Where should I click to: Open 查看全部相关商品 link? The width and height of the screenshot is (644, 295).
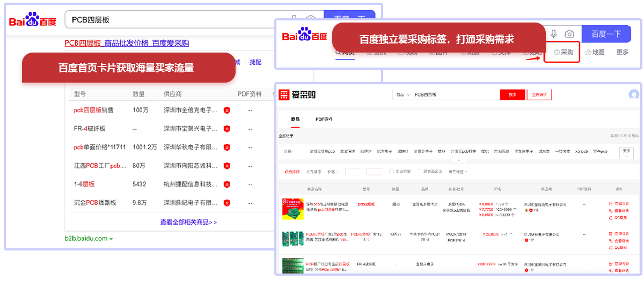coord(188,222)
